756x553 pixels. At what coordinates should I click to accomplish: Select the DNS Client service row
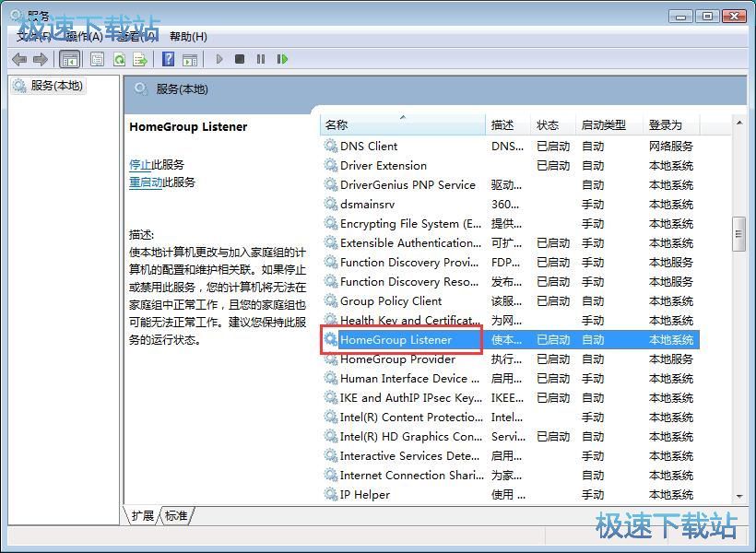tap(510, 147)
